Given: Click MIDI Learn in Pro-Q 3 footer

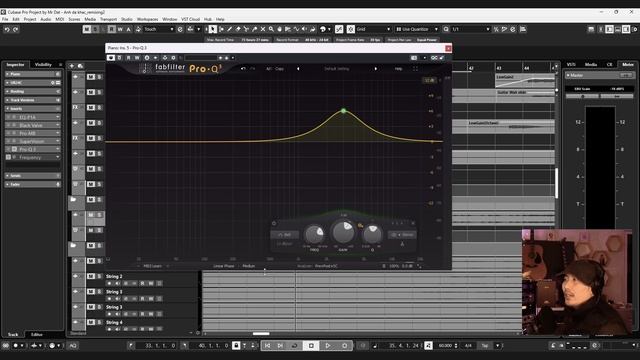Looking at the screenshot, I should click(x=153, y=266).
